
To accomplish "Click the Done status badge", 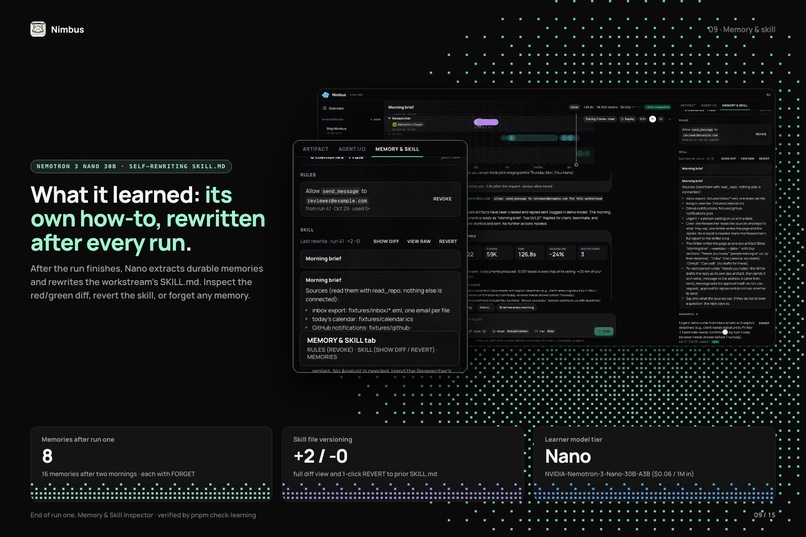I will (574, 107).
